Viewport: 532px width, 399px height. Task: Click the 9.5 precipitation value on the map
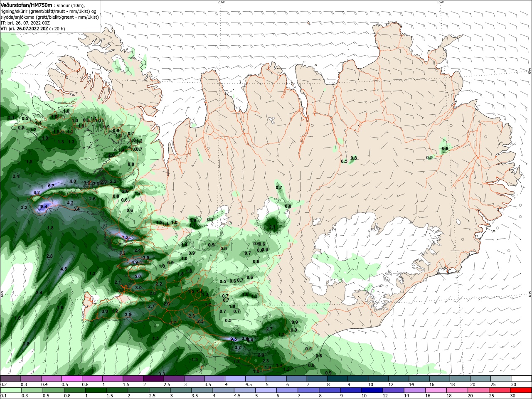coord(234,340)
